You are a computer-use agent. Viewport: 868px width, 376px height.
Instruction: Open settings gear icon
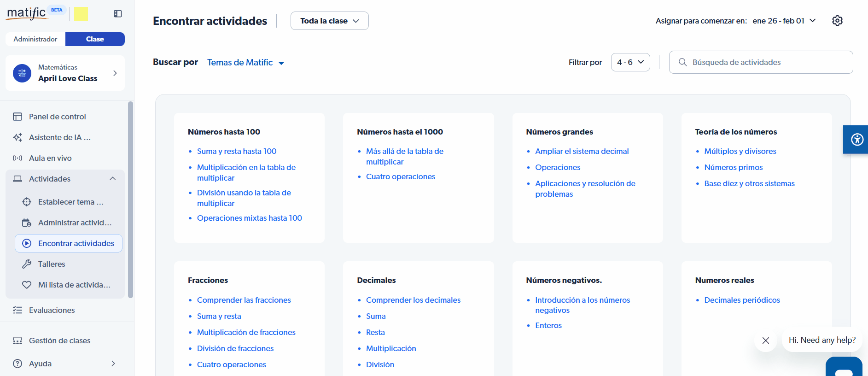(x=838, y=21)
